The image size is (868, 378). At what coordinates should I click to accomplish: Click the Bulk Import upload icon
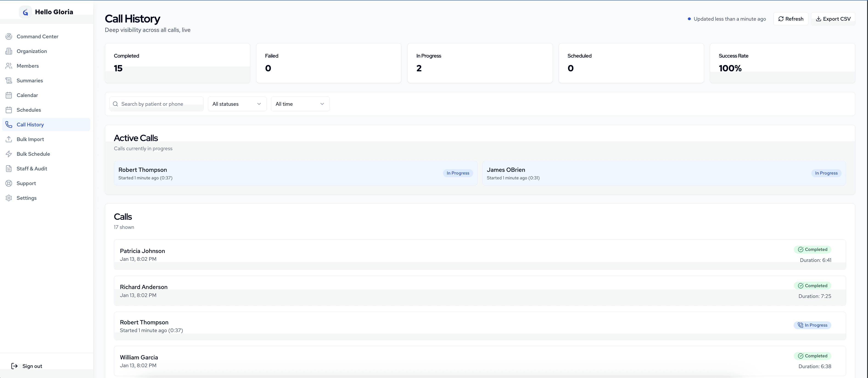pyautogui.click(x=9, y=139)
